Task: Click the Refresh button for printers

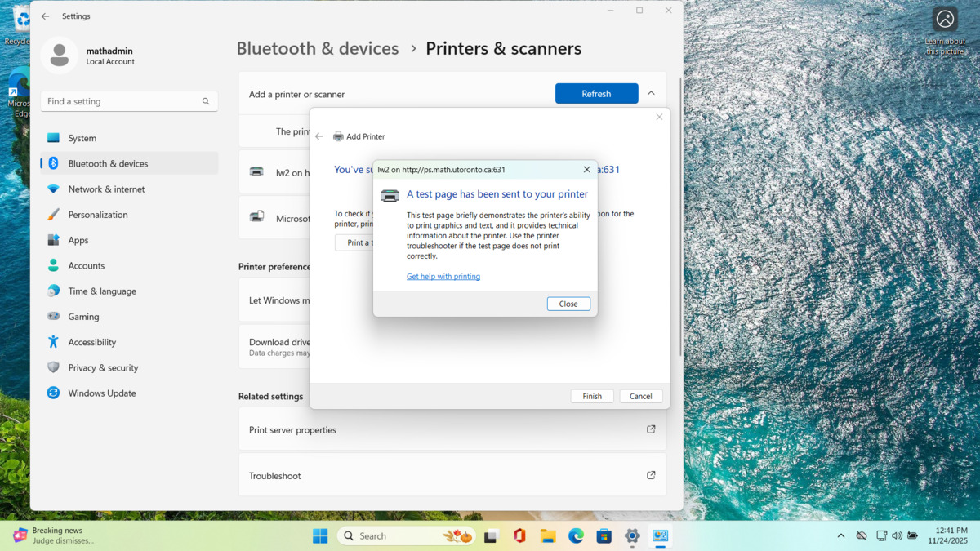Action: pyautogui.click(x=596, y=94)
